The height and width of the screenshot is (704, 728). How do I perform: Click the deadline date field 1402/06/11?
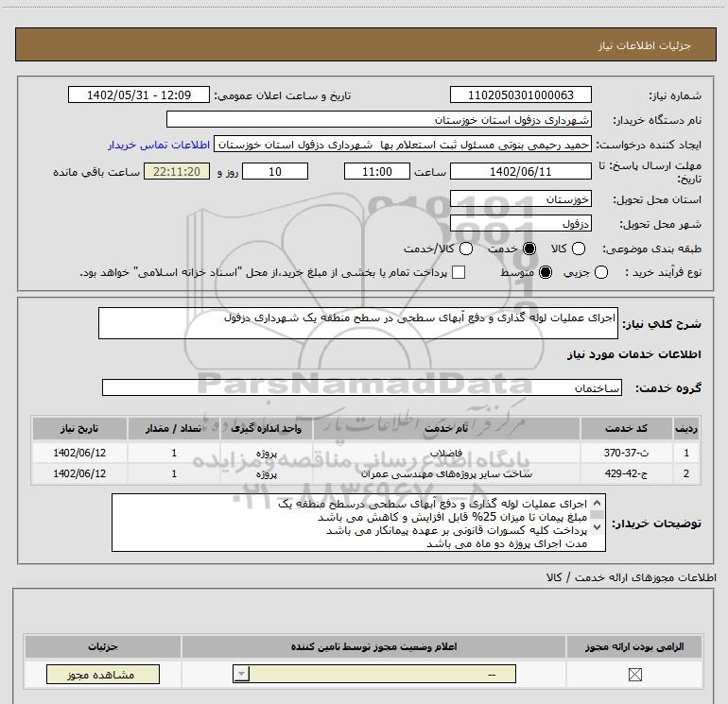click(520, 171)
